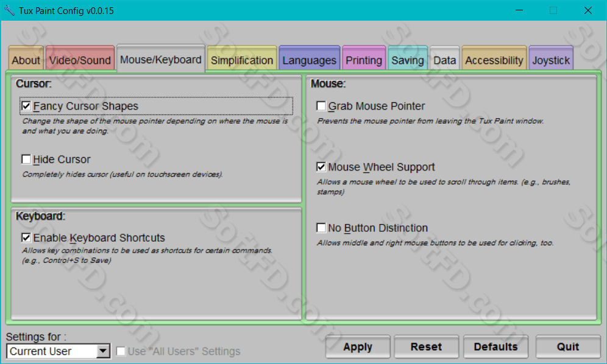Open the Joystick tab
Image resolution: width=607 pixels, height=364 pixels.
pos(551,59)
